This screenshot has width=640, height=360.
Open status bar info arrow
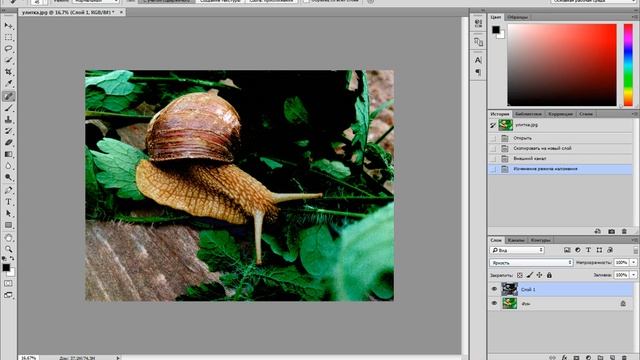click(x=118, y=358)
